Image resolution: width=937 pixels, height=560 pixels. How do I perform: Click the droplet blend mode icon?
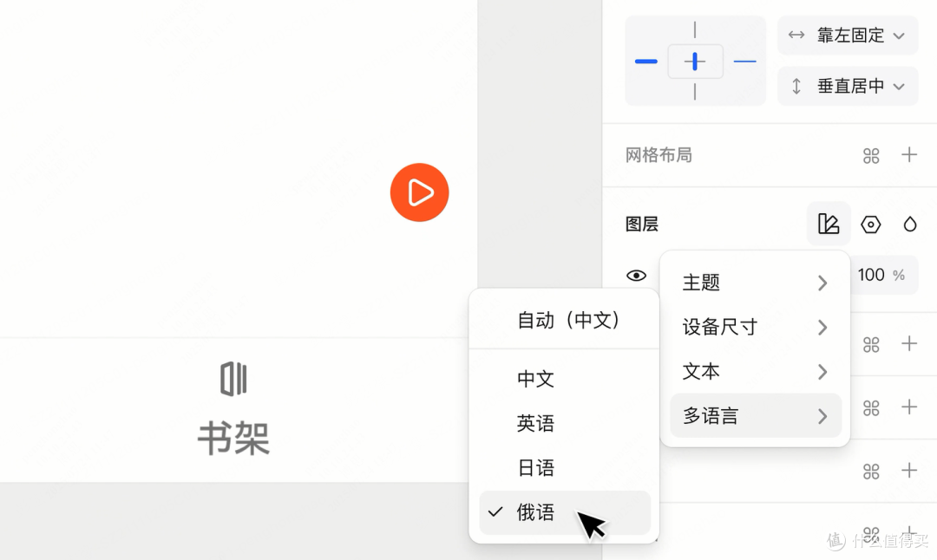[909, 225]
